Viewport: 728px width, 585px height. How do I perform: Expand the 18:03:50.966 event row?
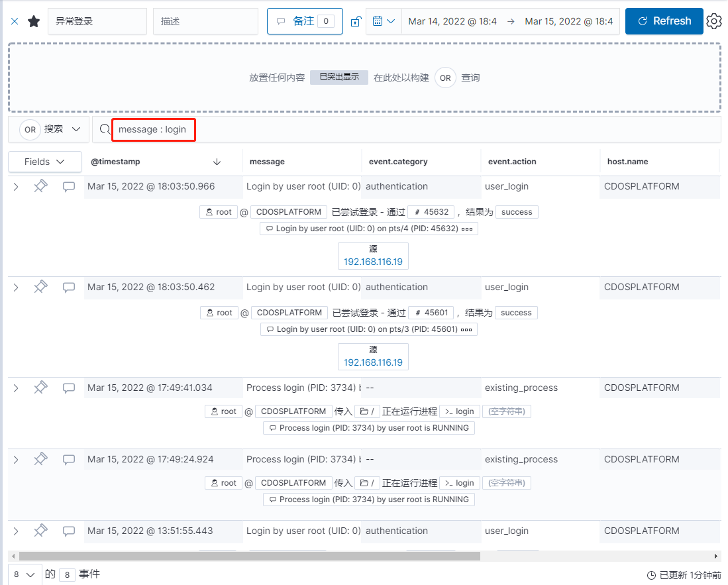pos(16,187)
